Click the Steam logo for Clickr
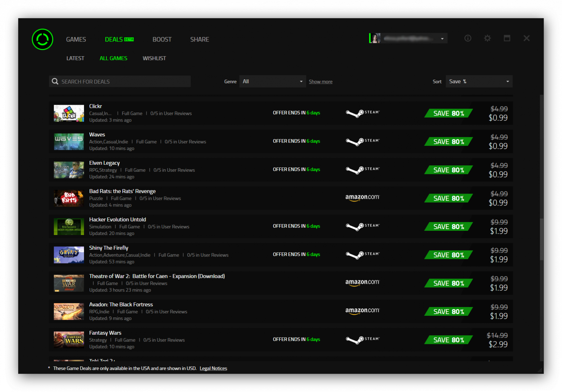This screenshot has height=392, width=562. 362,113
